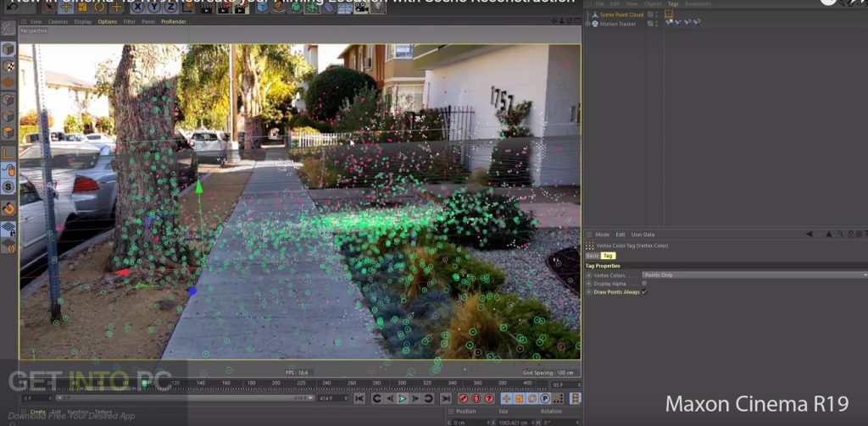
Task: Open the viewport Options menu
Action: click(108, 21)
